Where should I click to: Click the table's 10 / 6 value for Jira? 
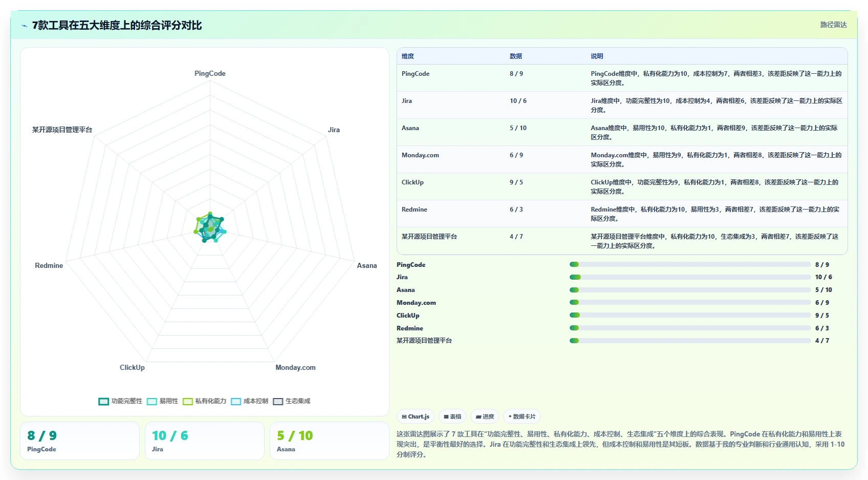click(x=518, y=101)
